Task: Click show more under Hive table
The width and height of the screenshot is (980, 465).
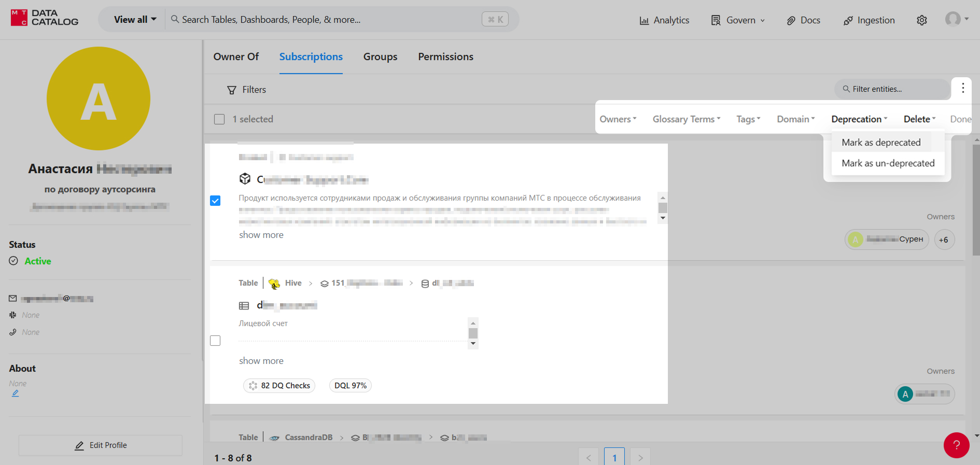Action: [261, 361]
